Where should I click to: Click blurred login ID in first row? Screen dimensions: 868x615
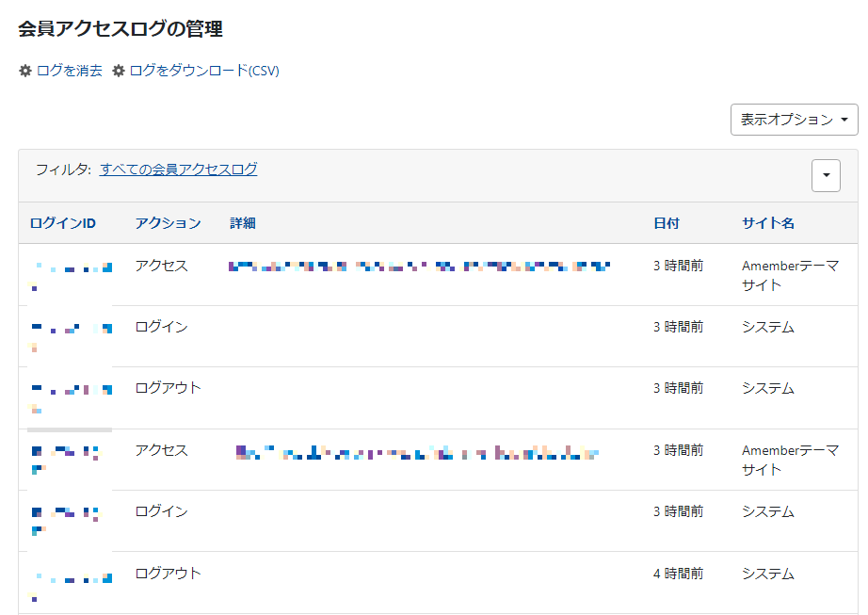[x=70, y=275]
